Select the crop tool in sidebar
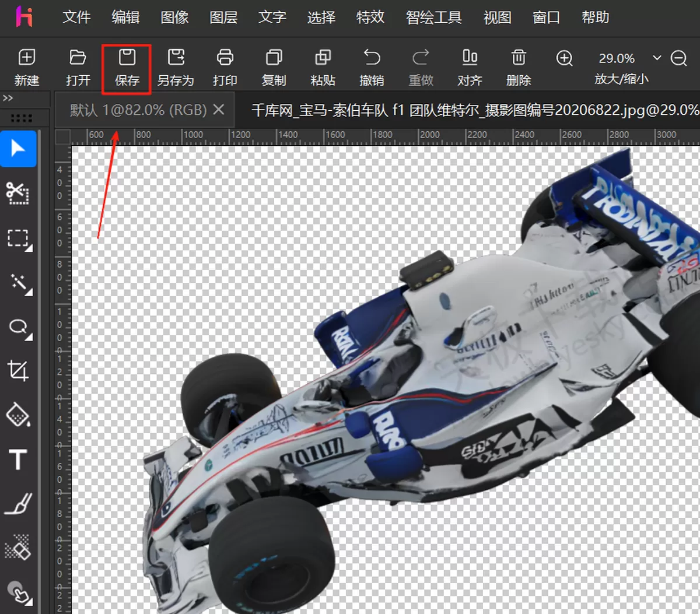The width and height of the screenshot is (700, 614). click(x=18, y=370)
